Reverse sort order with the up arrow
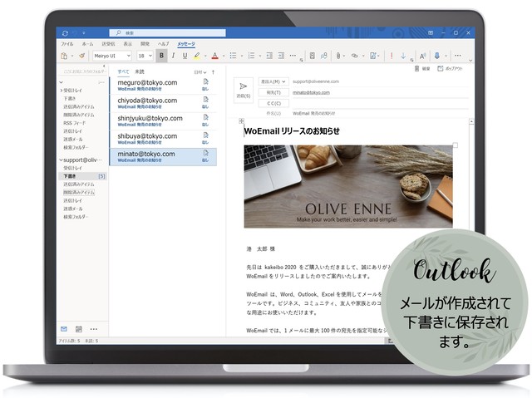532x398 pixels. [x=213, y=71]
